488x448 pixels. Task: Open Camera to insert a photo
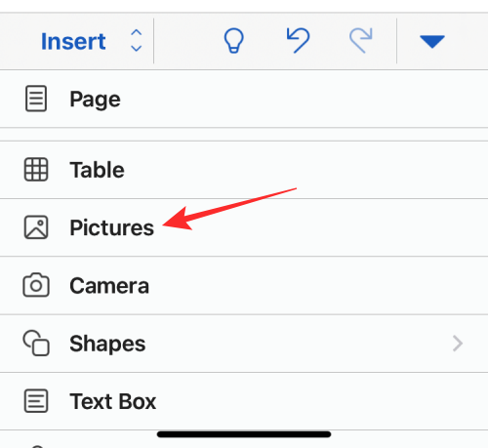coord(244,286)
